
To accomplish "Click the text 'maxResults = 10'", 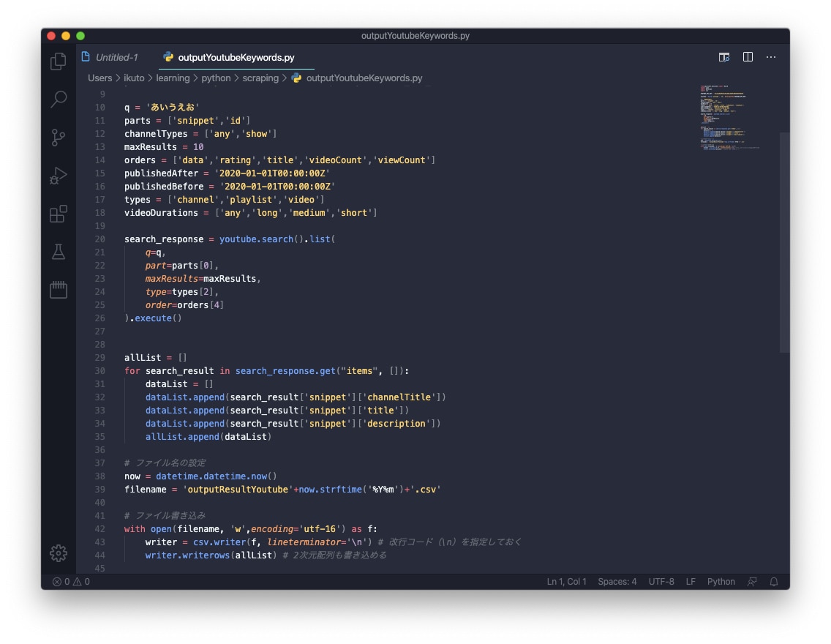I will [x=164, y=147].
